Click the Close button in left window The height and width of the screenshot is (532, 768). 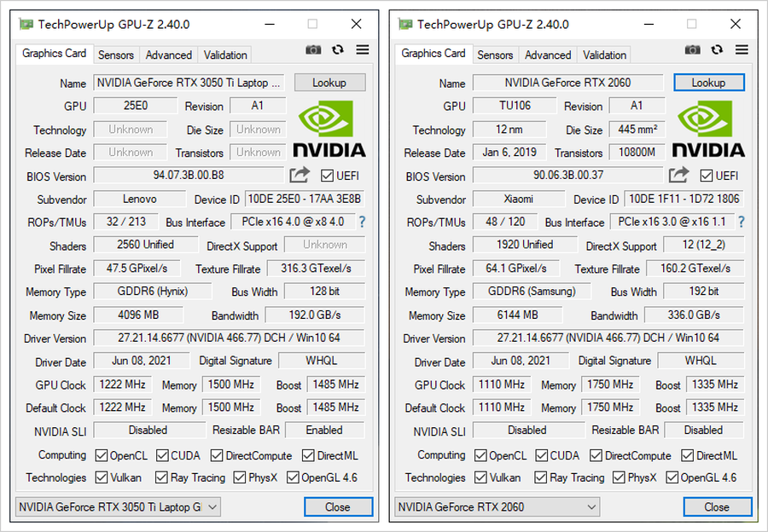tap(338, 507)
